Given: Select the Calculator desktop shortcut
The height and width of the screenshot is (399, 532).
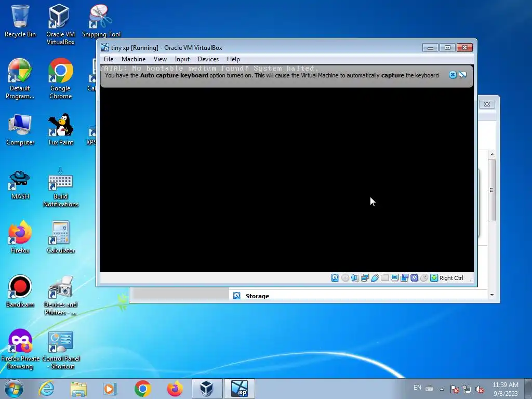Looking at the screenshot, I should [x=60, y=237].
